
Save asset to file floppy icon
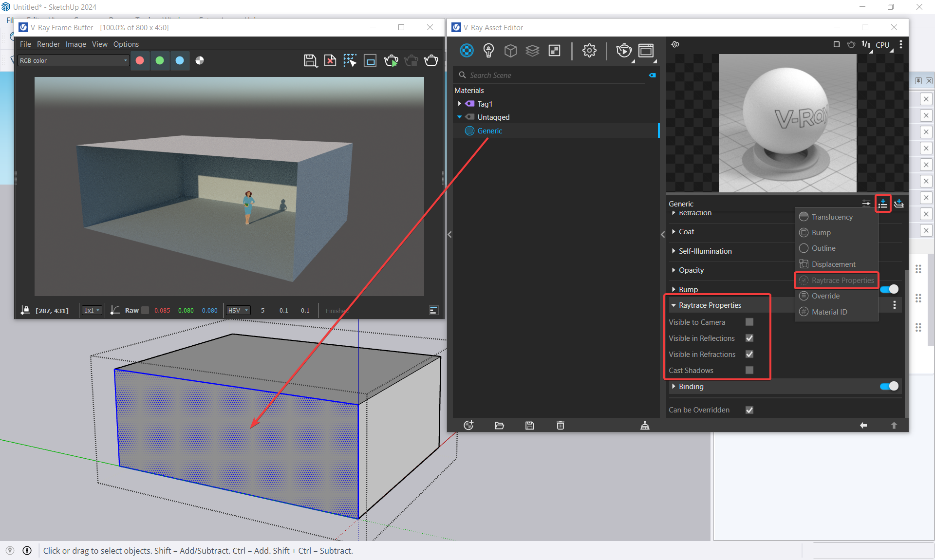point(530,425)
